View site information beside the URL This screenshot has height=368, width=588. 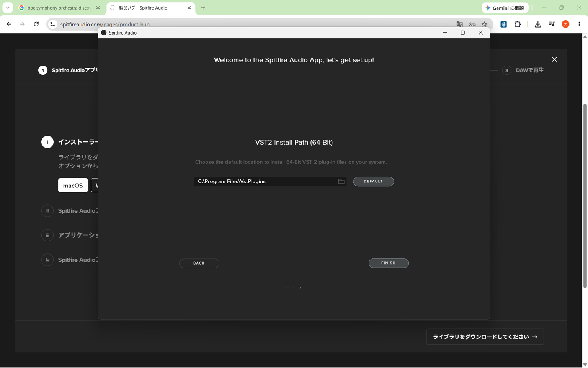coord(53,24)
